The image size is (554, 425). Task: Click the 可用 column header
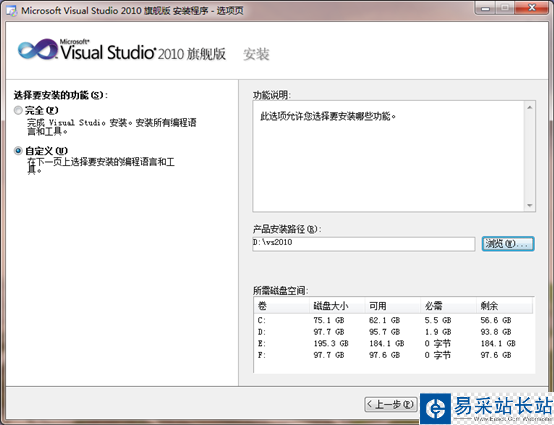point(393,306)
